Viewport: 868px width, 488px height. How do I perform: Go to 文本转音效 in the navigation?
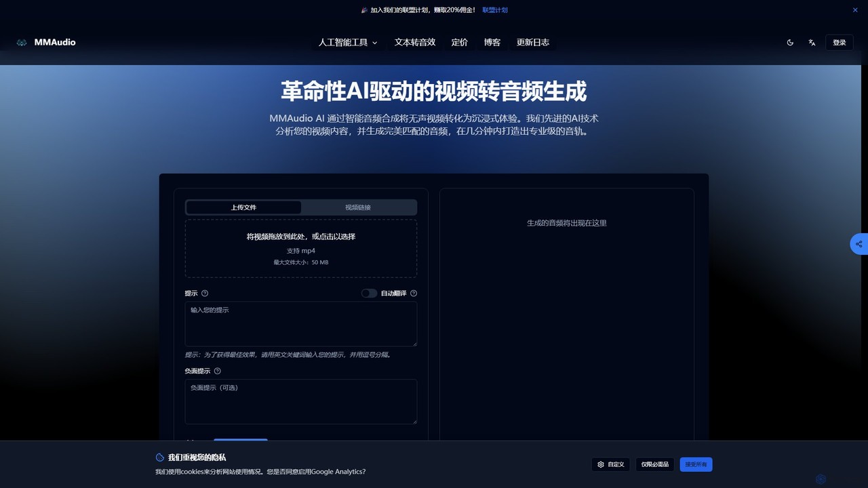[415, 42]
